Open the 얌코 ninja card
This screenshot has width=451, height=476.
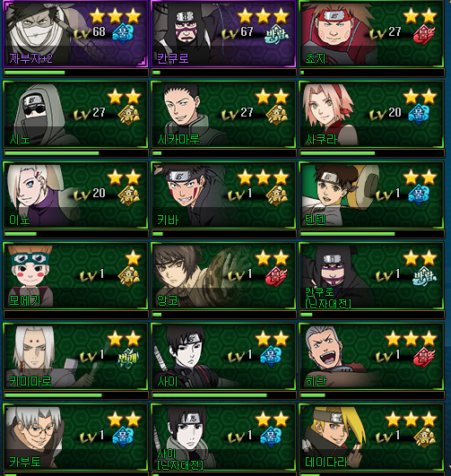click(223, 275)
